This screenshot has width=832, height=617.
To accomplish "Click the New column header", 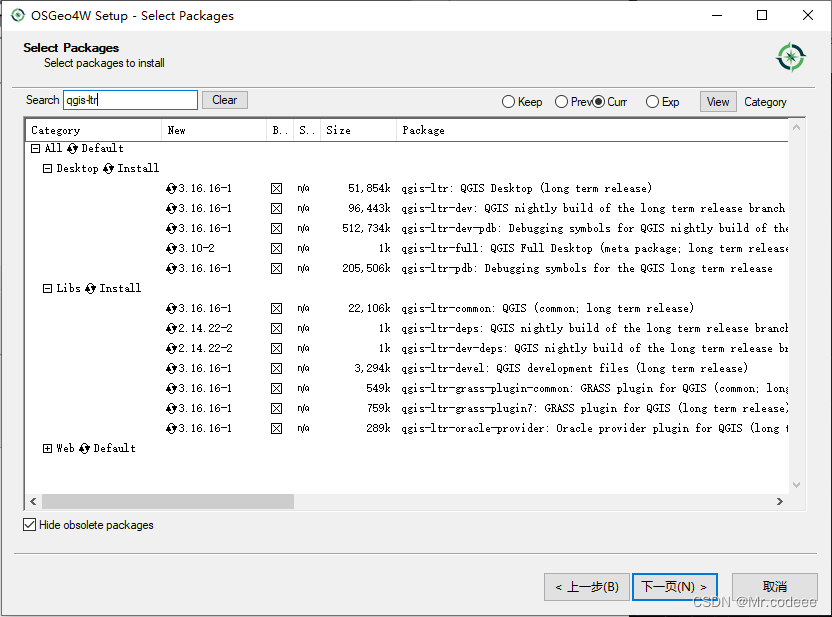I will pyautogui.click(x=214, y=130).
